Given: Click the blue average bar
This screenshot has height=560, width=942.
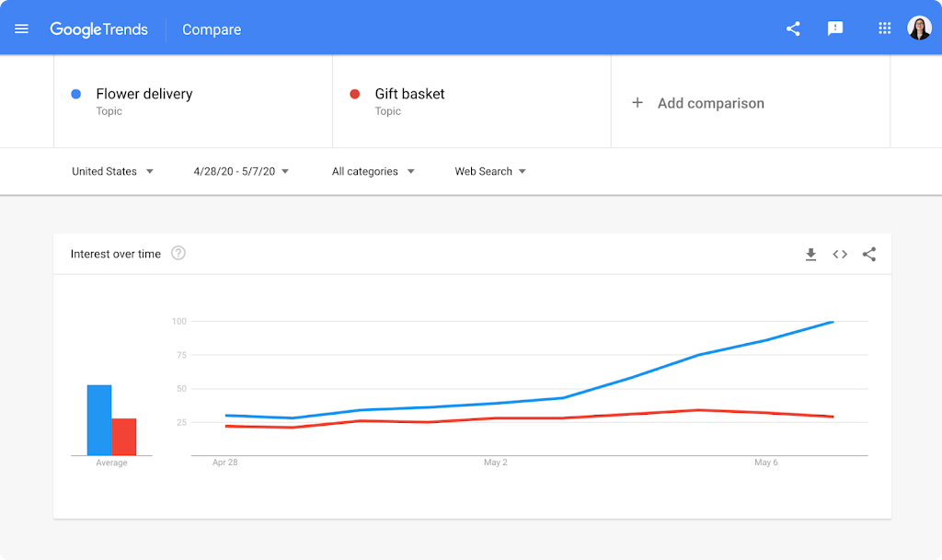Looking at the screenshot, I should (99, 420).
